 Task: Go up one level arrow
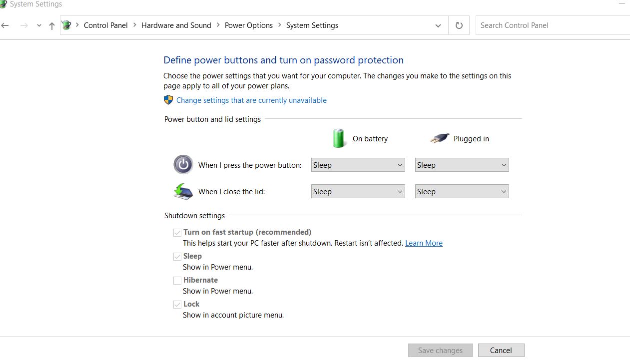coord(51,26)
